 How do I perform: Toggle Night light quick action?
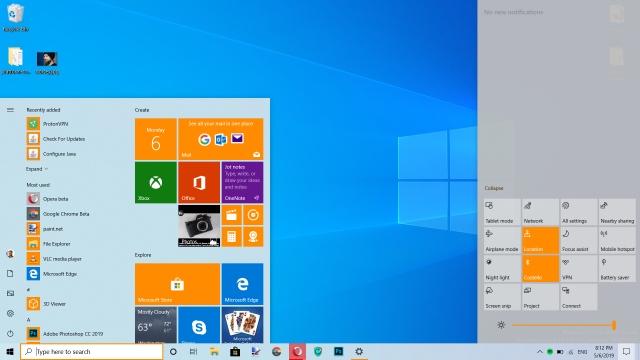coord(502,269)
